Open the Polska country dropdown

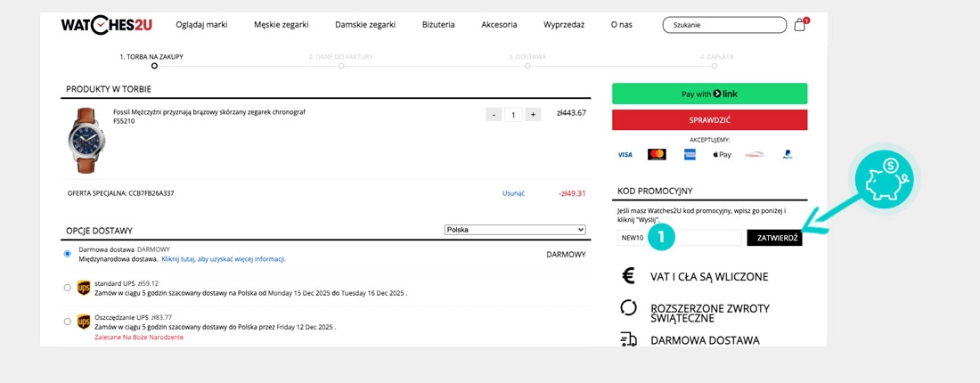[515, 230]
